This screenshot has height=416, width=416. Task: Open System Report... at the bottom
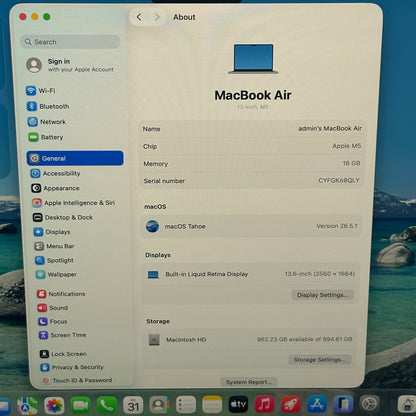click(249, 382)
